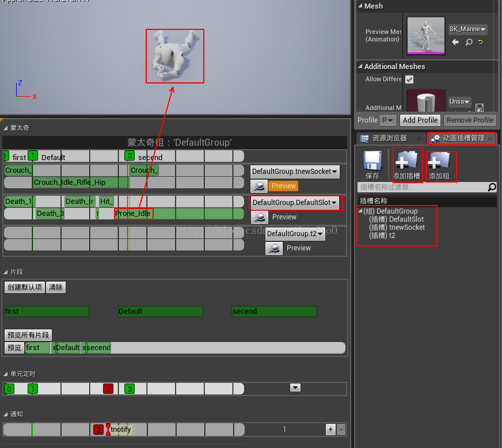Toggle Allow Different Skeleton checkbox
Viewport: 502px width, 448px height.
click(x=409, y=79)
